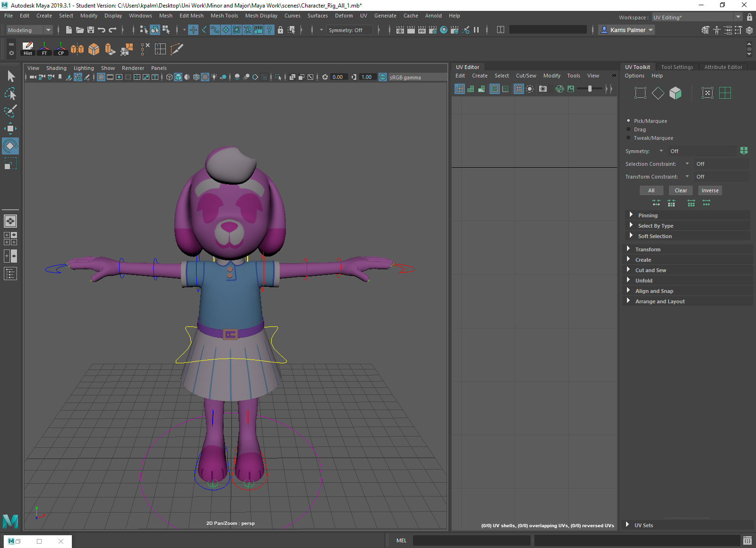Click the UV shell selection cube icon

(x=676, y=93)
